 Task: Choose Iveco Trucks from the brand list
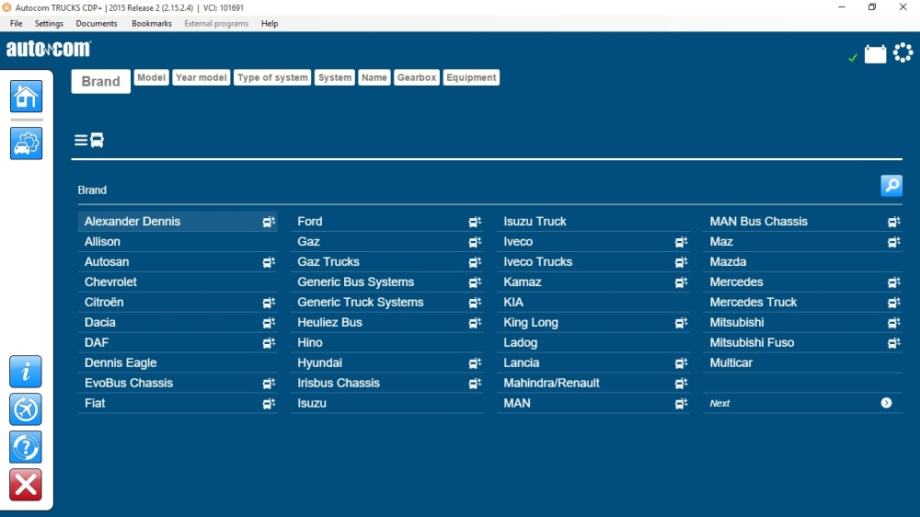tap(593, 262)
